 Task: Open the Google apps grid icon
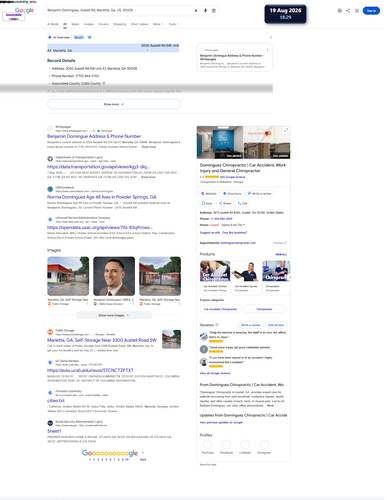tap(357, 11)
